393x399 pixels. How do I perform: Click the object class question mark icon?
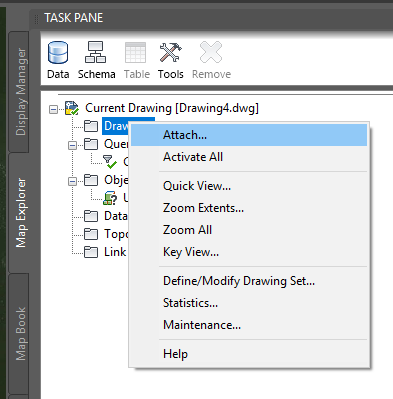pos(110,198)
